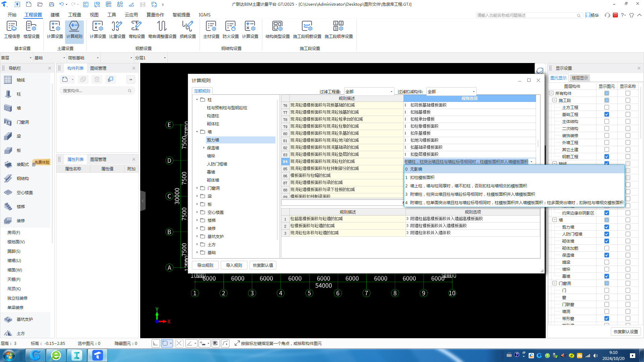
Task: Click the delete icon in 构件列表 toolbar
Action: (97, 79)
